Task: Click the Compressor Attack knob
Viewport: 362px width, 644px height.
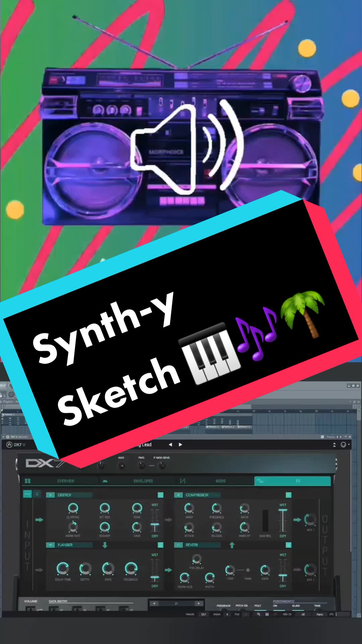Action: click(x=189, y=527)
